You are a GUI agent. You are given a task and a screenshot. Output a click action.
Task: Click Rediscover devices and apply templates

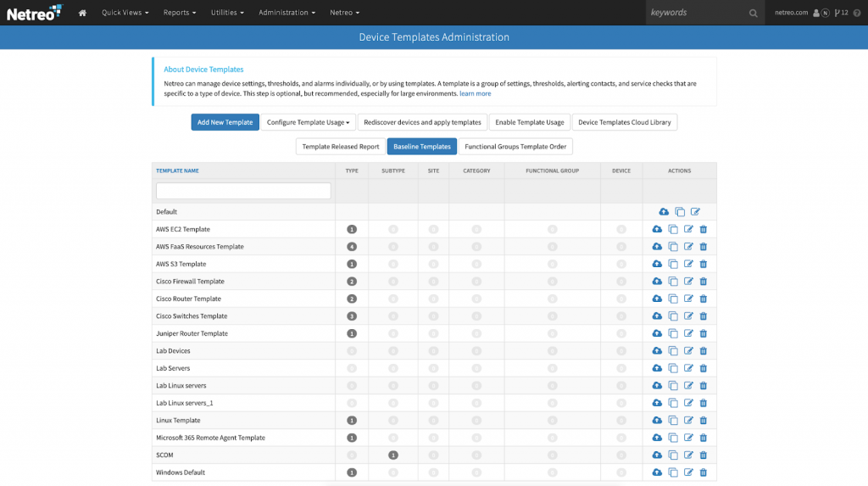click(422, 122)
